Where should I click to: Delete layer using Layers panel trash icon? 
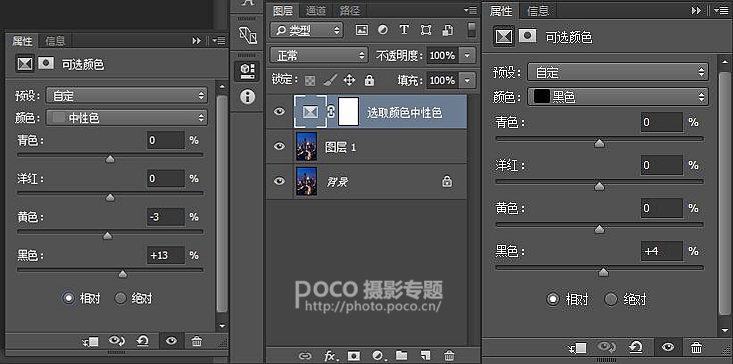449,356
